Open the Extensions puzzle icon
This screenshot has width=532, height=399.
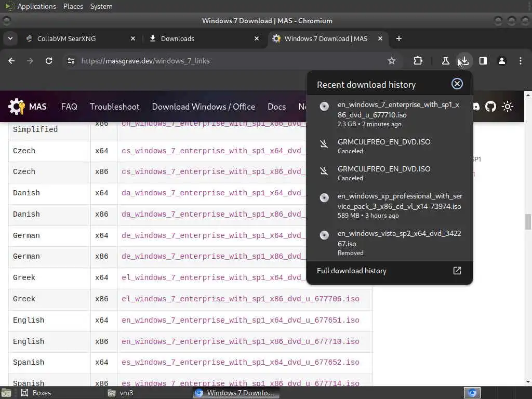[x=418, y=61]
